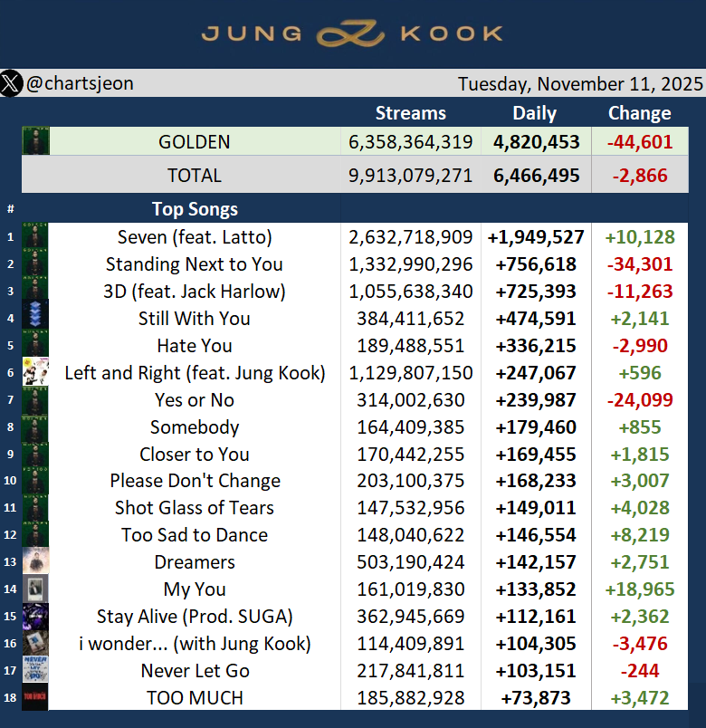Click the Dreamers cover art
Viewport: 706px width, 728px height.
point(35,560)
